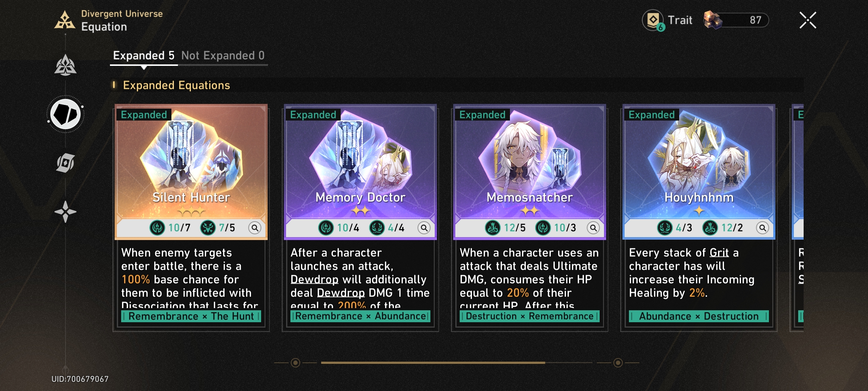Click the cosmic fragments currency icon

pyautogui.click(x=713, y=20)
